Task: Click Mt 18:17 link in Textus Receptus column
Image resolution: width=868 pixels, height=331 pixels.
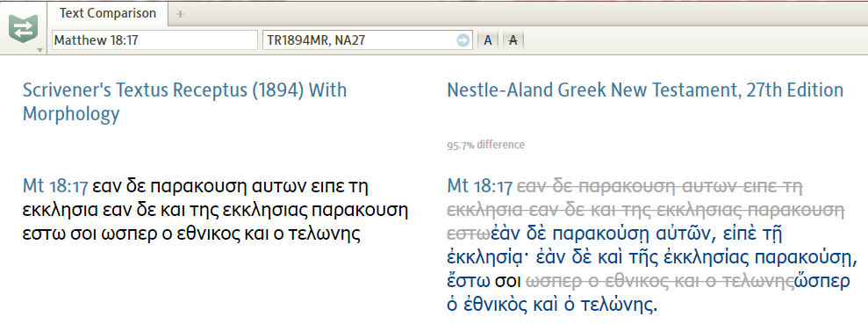Action: click(x=55, y=186)
